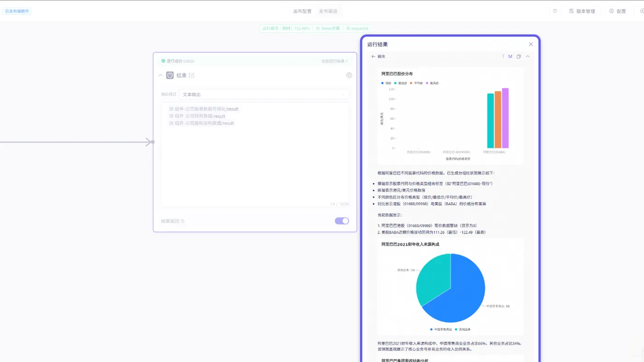The image size is (644, 362).
Task: Click the ID icon on the 结束 node
Action: pyautogui.click(x=349, y=75)
